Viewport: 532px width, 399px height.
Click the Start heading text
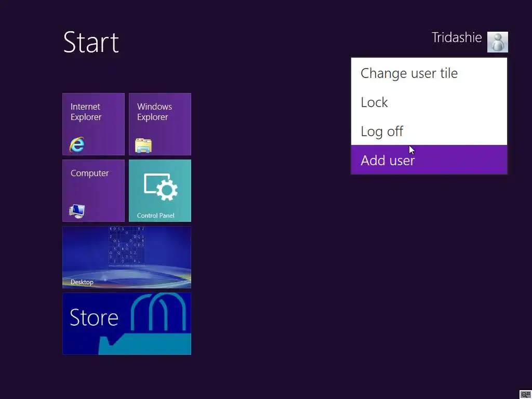point(91,42)
